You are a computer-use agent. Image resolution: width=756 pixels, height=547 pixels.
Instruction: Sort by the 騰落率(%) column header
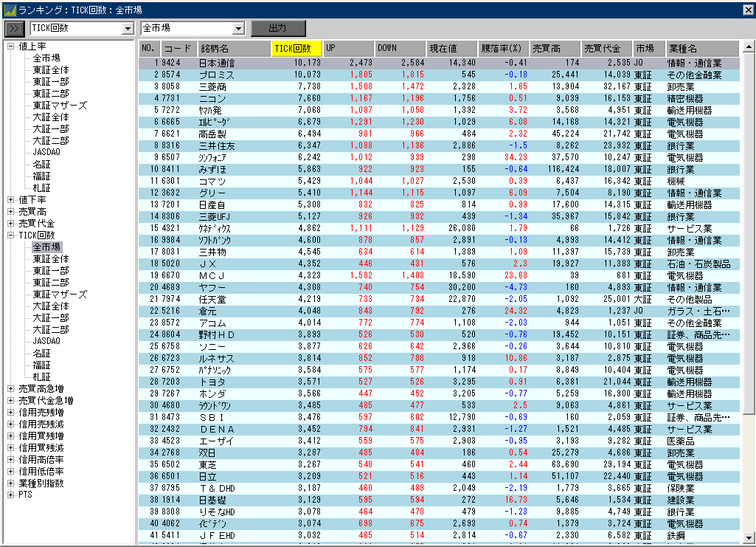tap(504, 49)
